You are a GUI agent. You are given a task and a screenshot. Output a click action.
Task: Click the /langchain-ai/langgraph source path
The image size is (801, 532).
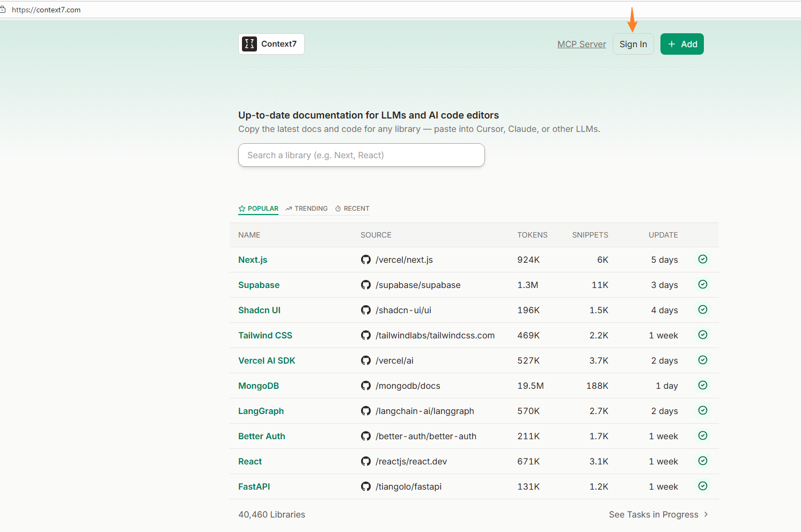click(x=425, y=411)
